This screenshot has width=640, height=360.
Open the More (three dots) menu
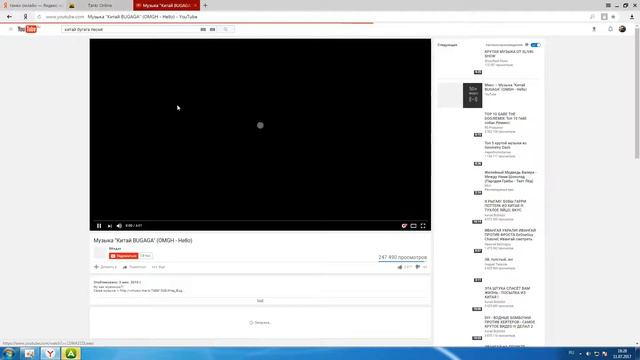click(x=158, y=267)
